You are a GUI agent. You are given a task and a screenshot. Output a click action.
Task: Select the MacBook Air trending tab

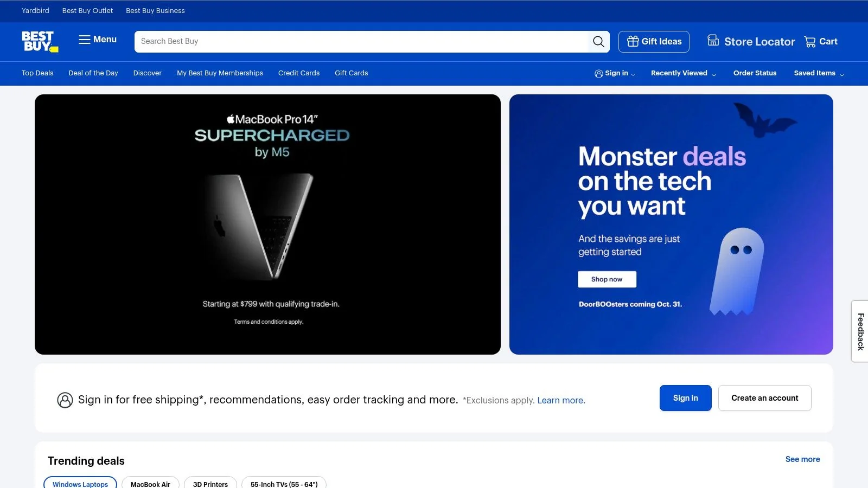tap(150, 483)
